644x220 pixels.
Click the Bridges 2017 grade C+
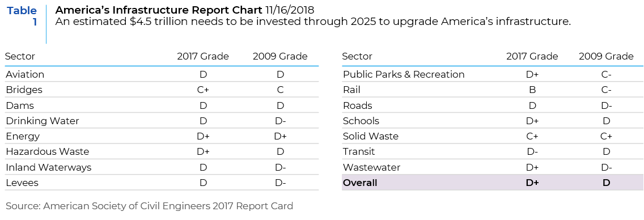(203, 90)
